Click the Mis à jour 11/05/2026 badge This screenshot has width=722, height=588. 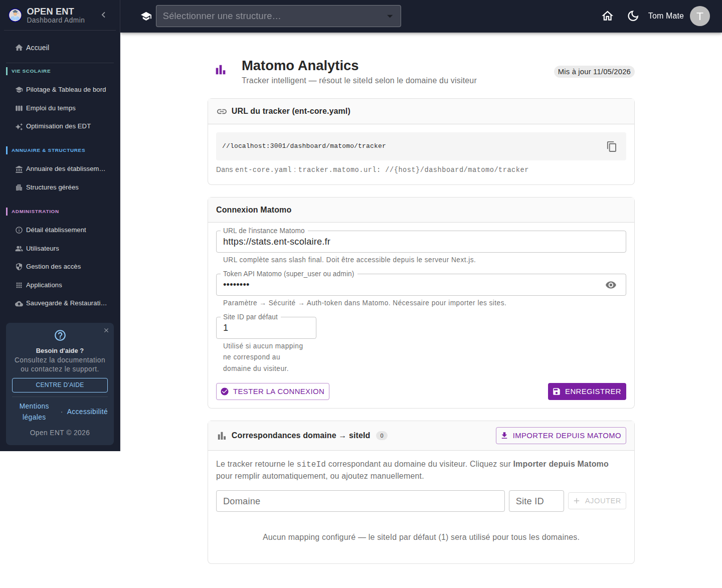(x=594, y=72)
